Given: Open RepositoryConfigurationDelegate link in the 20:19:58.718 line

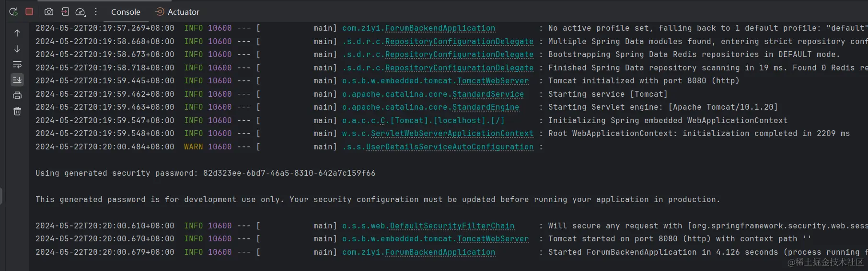Looking at the screenshot, I should 459,68.
